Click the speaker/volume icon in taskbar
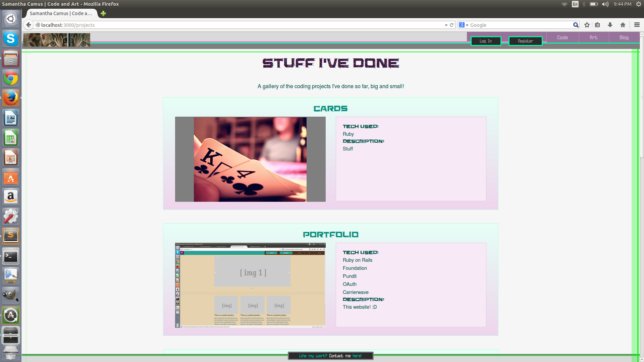Image resolution: width=644 pixels, height=362 pixels. click(605, 4)
